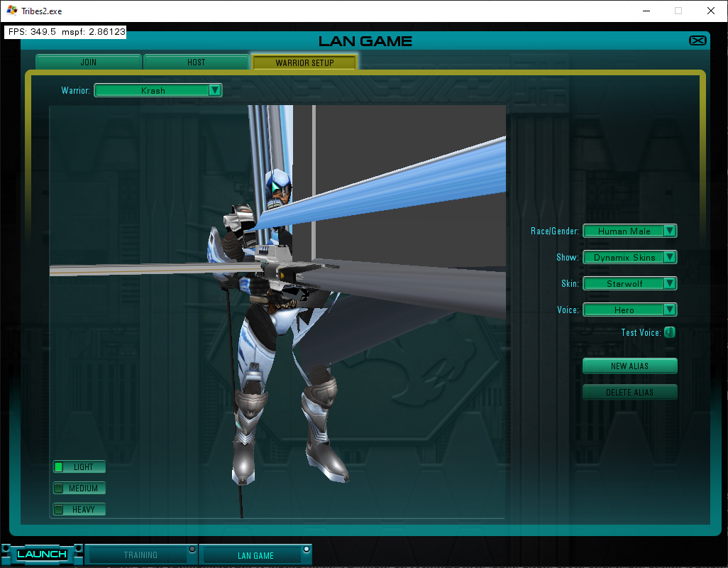
Task: Close the LAN GAME panel with X icon
Action: 697,41
